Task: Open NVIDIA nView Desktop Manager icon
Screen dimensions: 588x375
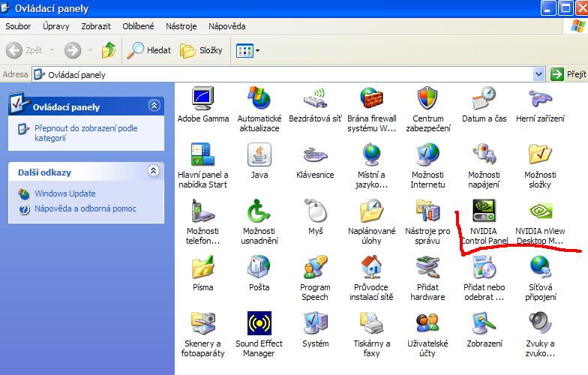Action: point(539,211)
